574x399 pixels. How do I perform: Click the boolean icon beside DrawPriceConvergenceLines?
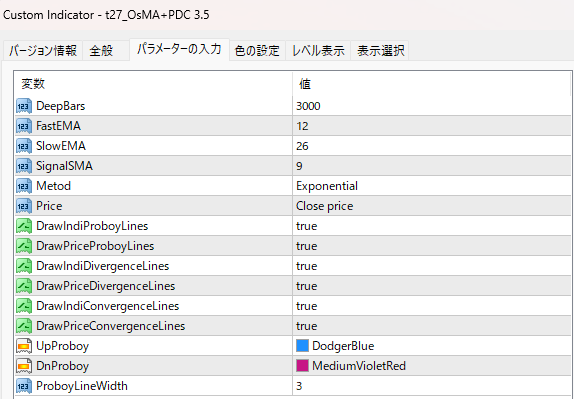[24, 326]
